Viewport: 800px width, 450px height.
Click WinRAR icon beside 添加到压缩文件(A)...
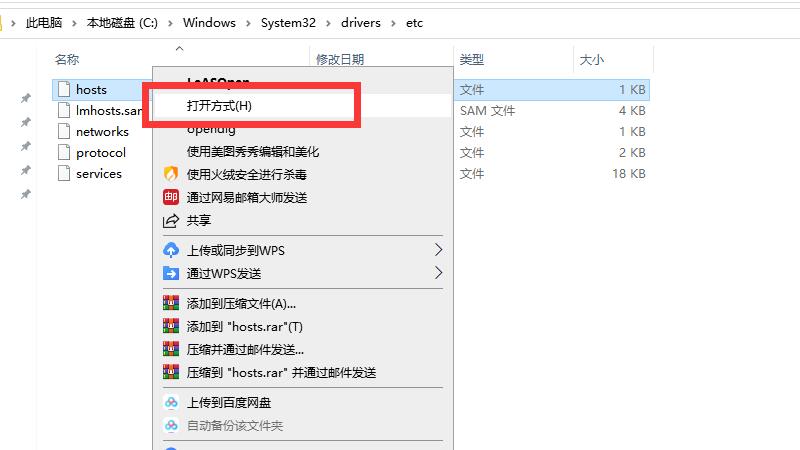click(170, 303)
